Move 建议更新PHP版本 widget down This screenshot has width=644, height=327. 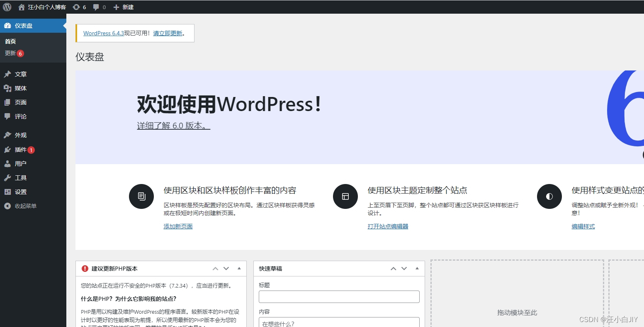point(226,269)
